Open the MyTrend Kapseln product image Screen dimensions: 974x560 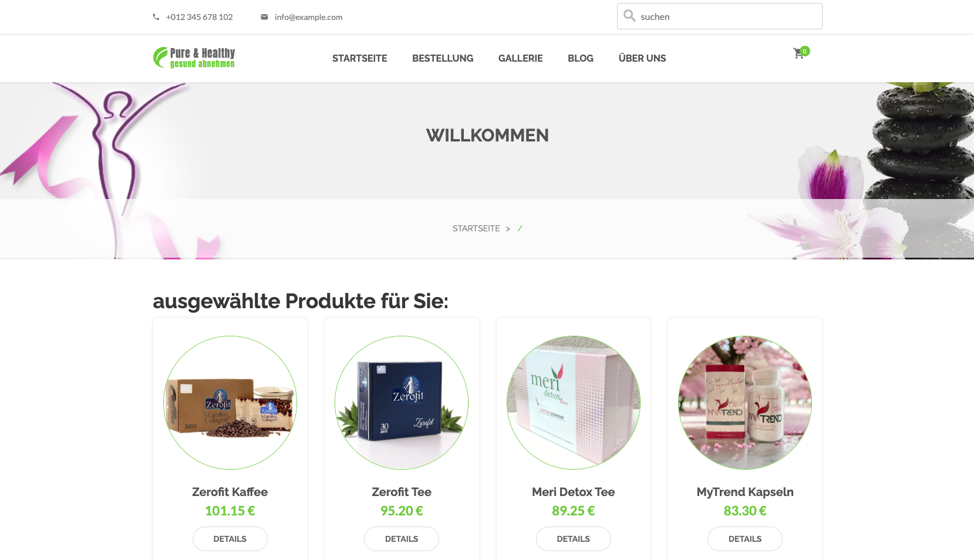coord(745,403)
